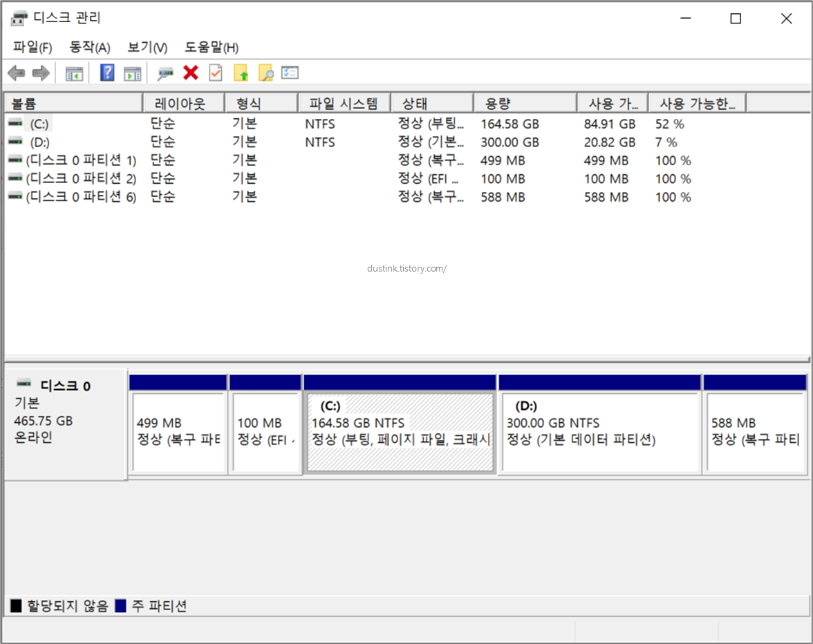Click the folder with magnifier icon

pos(265,73)
